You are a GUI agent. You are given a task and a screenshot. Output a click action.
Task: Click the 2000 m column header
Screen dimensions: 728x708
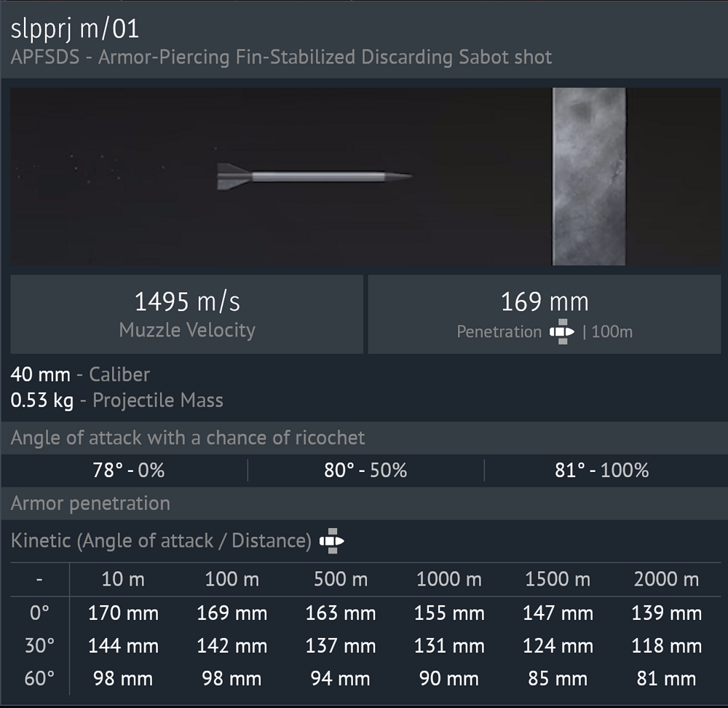(x=666, y=580)
